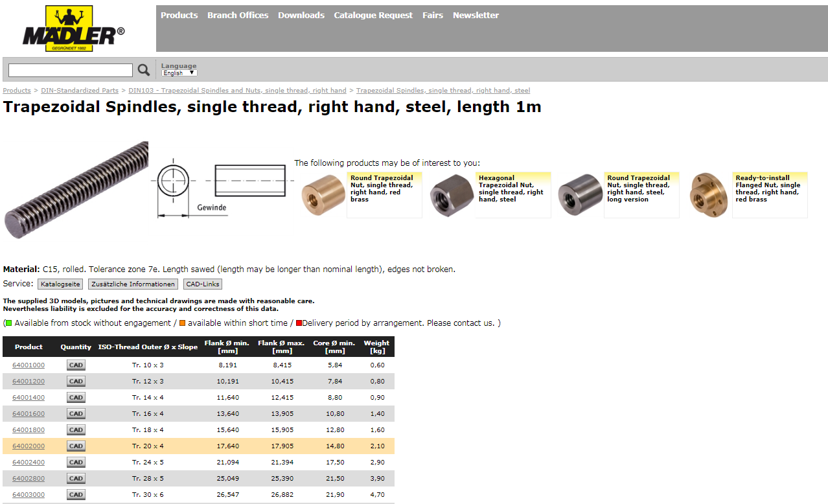Open product link 64001800
The width and height of the screenshot is (828, 504).
click(x=29, y=430)
